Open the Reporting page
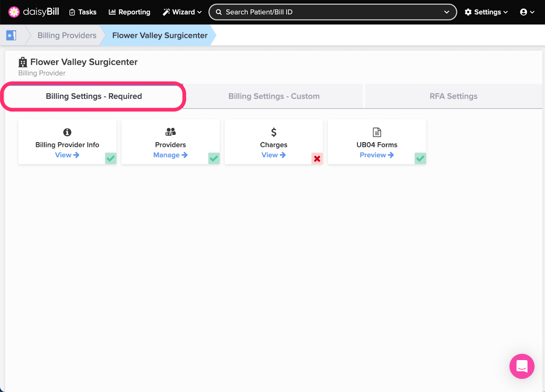This screenshot has width=545, height=392. (x=129, y=12)
